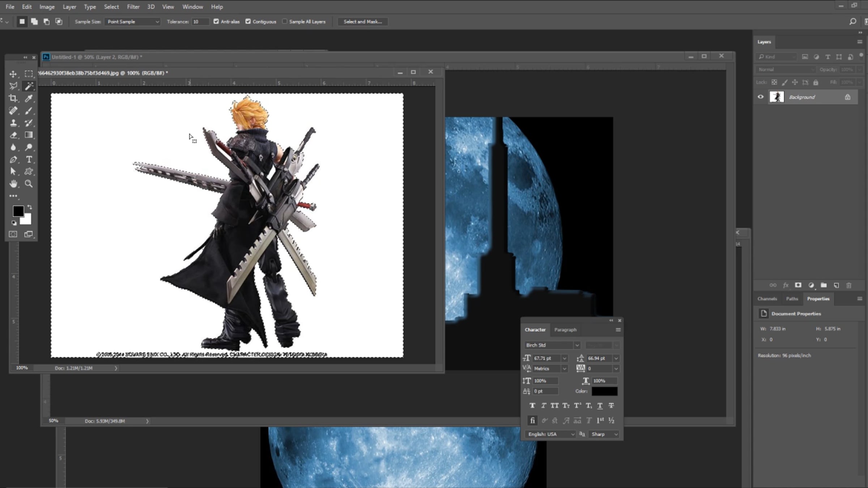This screenshot has width=868, height=488.
Task: Expand the Birch Std font dropdown
Action: (x=577, y=345)
